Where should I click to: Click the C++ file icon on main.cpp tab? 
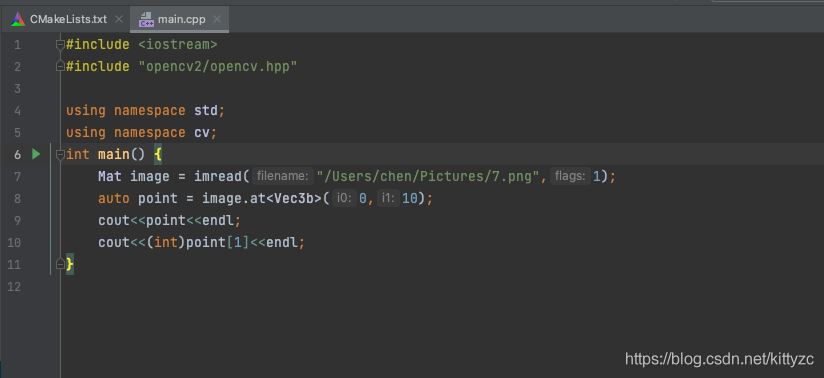pos(146,19)
